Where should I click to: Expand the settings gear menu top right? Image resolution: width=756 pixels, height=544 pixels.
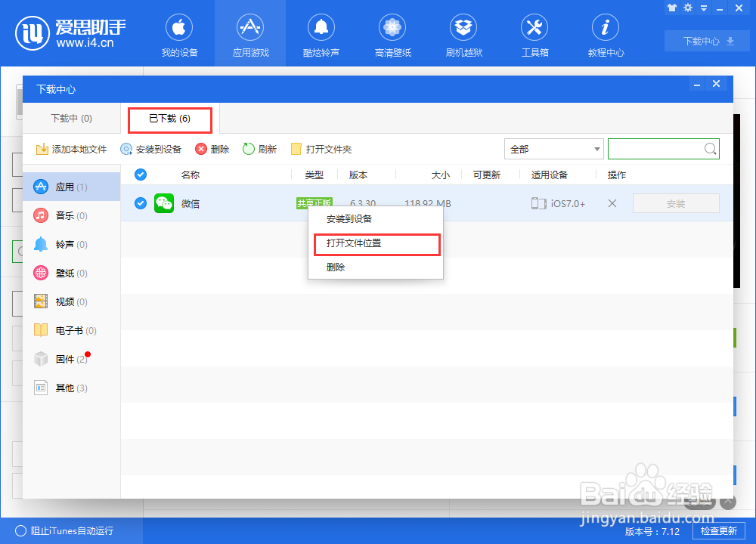coord(688,8)
